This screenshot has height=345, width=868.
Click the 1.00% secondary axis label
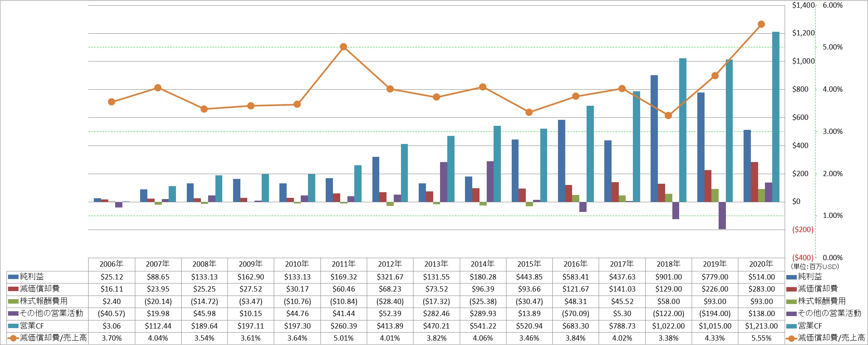833,216
